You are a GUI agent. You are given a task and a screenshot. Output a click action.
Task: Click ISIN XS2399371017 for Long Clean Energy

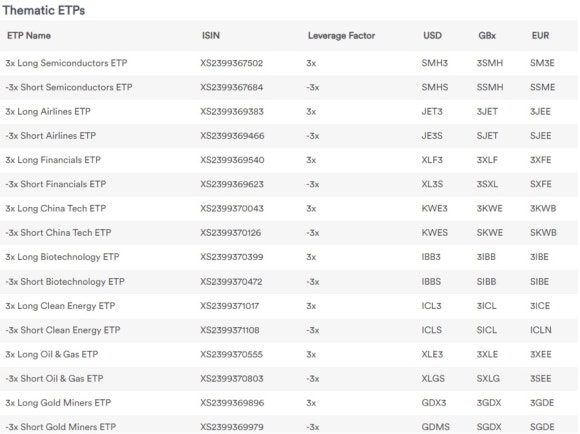(230, 306)
